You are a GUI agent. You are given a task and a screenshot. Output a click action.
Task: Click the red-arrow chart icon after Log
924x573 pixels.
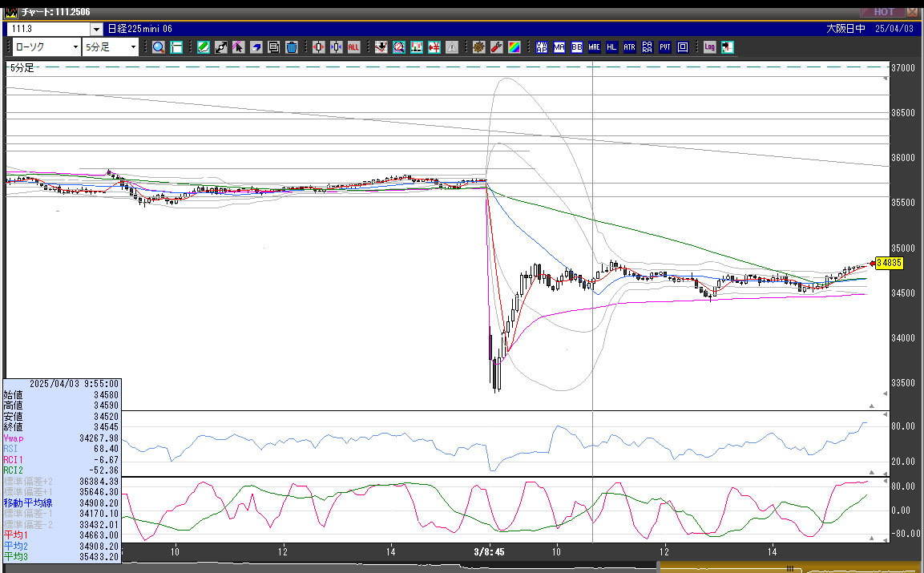click(x=727, y=47)
